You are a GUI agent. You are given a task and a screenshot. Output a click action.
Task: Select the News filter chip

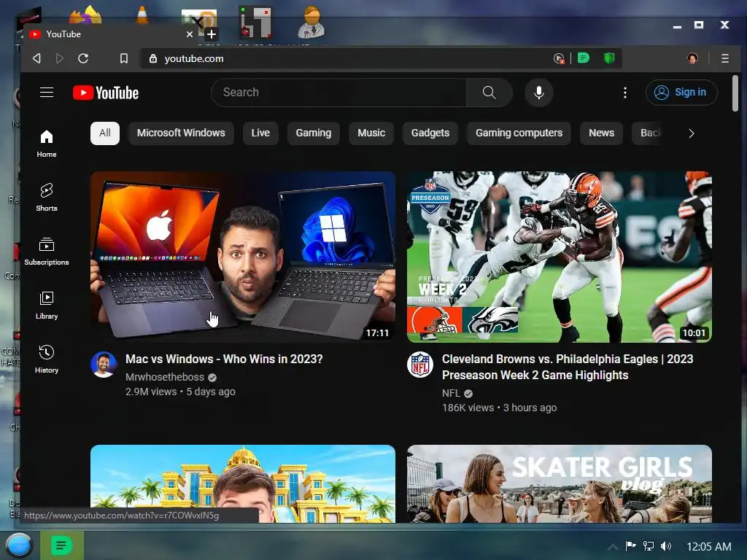tap(601, 133)
